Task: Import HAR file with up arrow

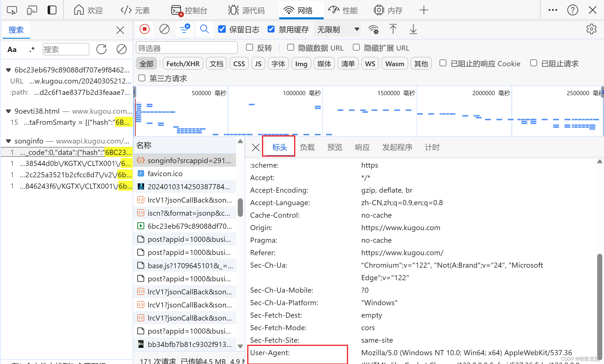Action: point(393,29)
